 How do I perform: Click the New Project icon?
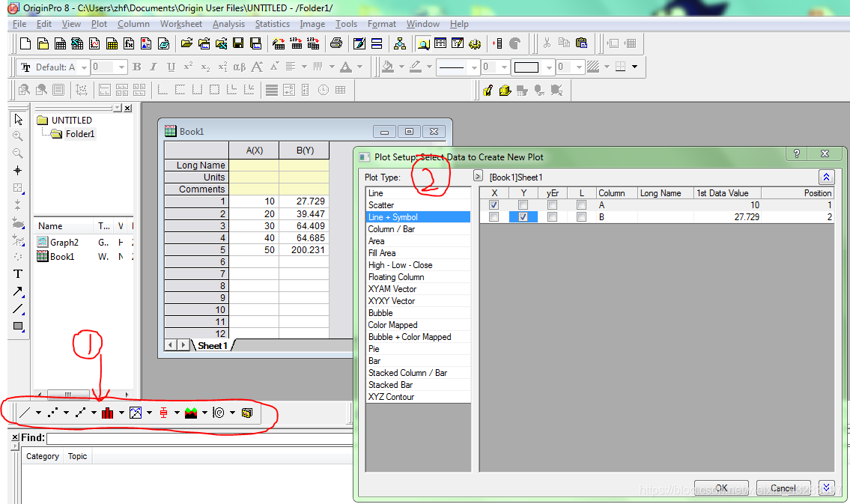(x=25, y=44)
